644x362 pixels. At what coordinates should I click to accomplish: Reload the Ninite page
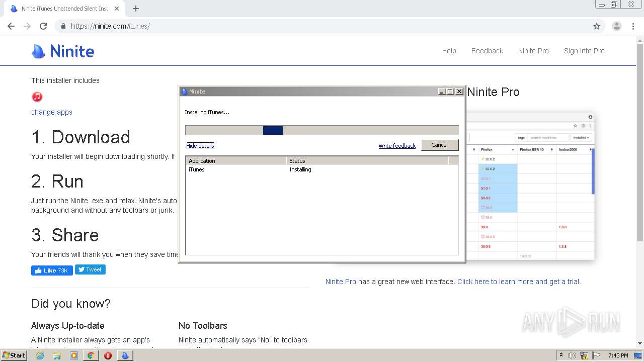click(43, 26)
